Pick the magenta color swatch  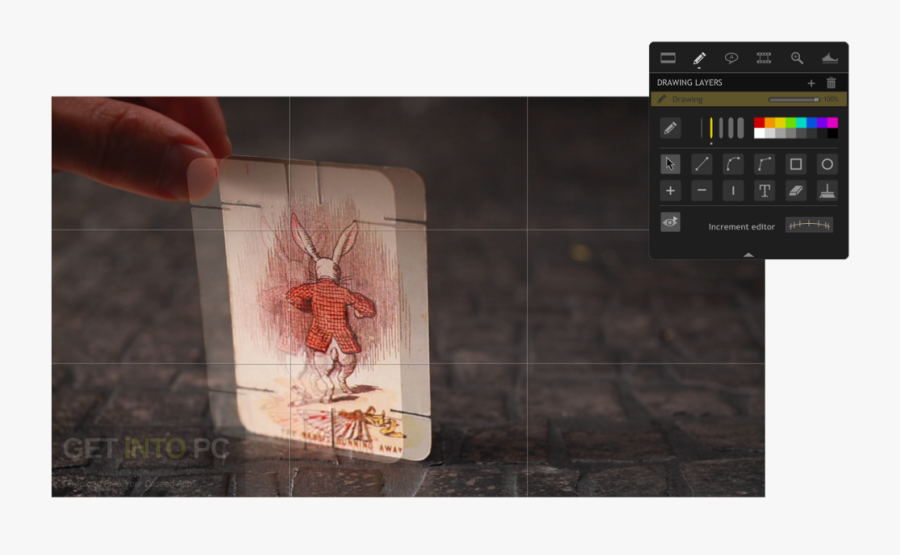point(833,122)
